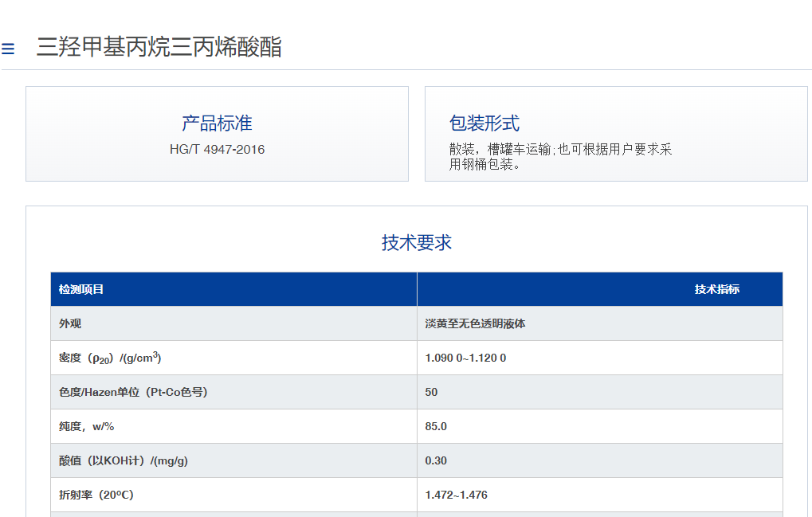Click the Hazen color value 50
Image resolution: width=812 pixels, height=517 pixels.
tap(431, 392)
